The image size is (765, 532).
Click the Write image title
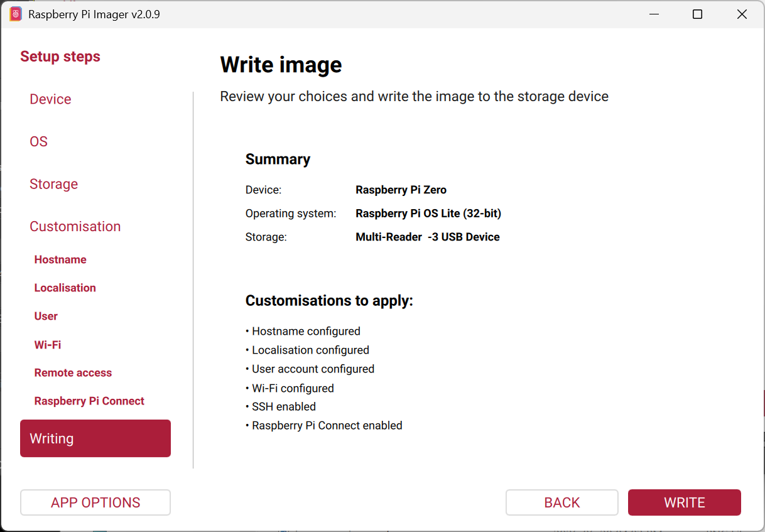click(x=281, y=65)
